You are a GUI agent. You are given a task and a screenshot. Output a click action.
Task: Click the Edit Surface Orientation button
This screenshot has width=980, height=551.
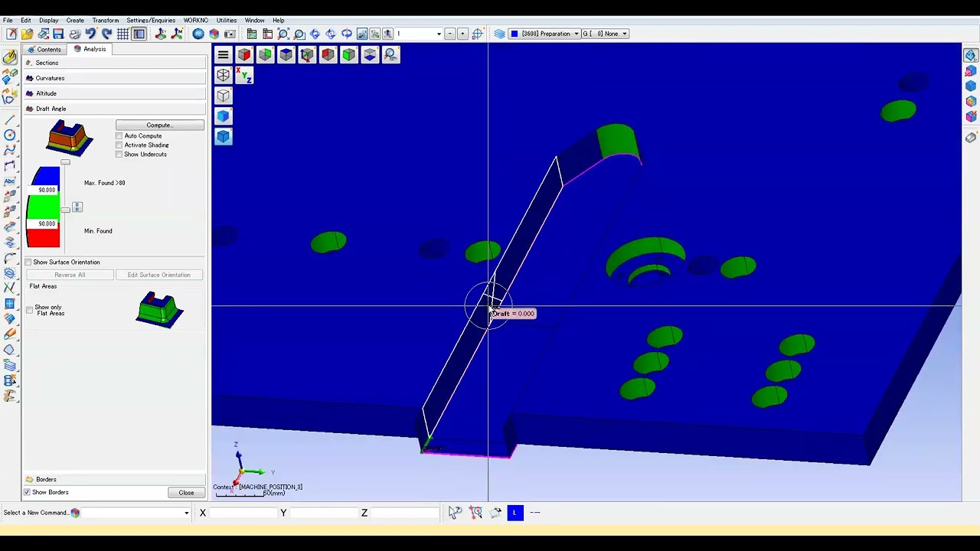click(x=158, y=275)
